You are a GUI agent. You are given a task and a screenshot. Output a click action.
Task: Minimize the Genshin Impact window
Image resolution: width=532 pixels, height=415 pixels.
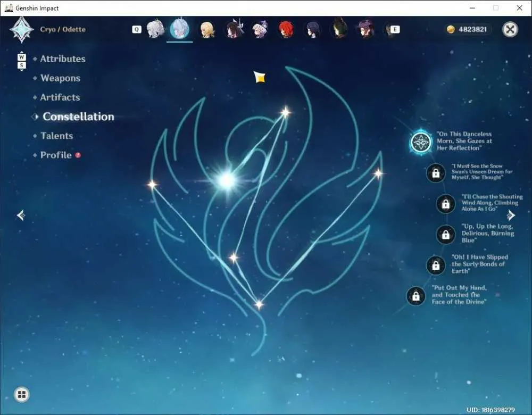[x=472, y=8]
